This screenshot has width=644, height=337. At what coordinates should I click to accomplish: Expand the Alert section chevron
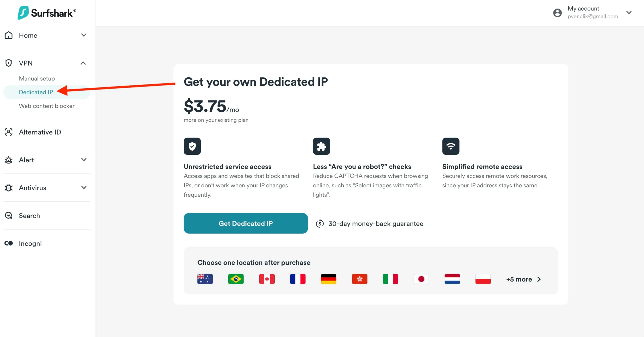click(x=84, y=160)
